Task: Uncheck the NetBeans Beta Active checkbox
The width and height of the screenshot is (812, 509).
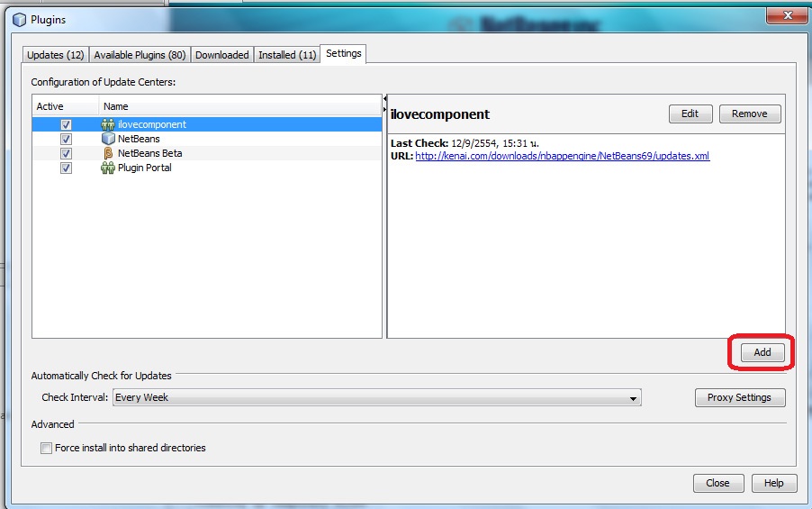Action: [x=66, y=153]
